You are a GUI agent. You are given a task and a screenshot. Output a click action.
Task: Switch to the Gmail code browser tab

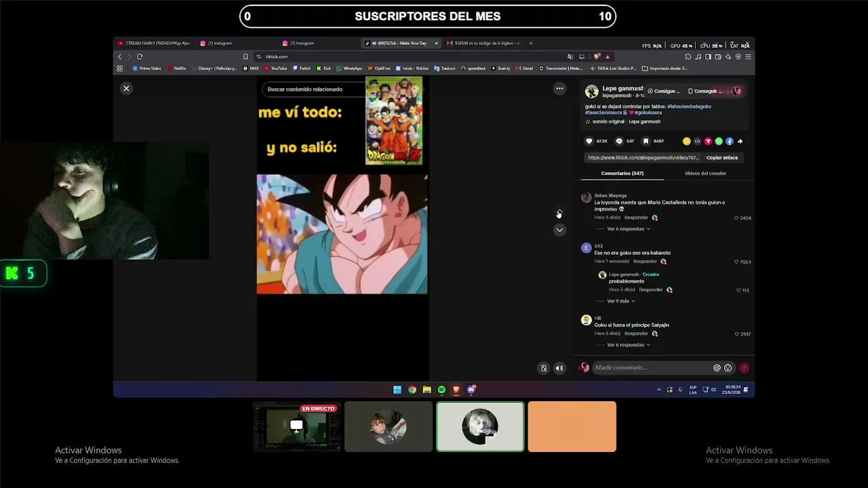pyautogui.click(x=484, y=43)
